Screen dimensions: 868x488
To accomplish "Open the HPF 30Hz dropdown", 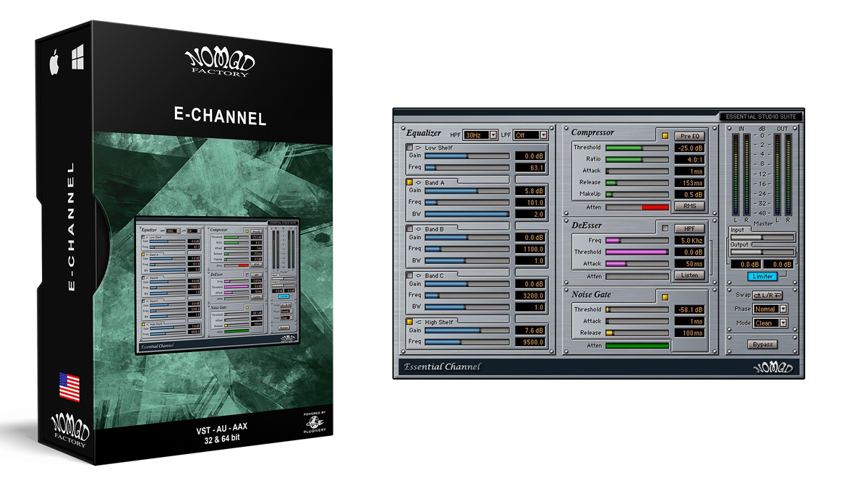I will pyautogui.click(x=481, y=134).
